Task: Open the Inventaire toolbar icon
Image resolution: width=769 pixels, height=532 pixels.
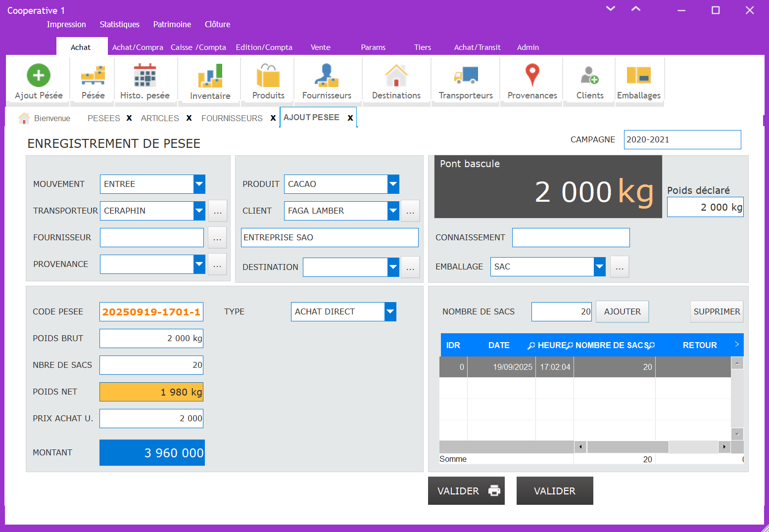Action: pos(210,76)
